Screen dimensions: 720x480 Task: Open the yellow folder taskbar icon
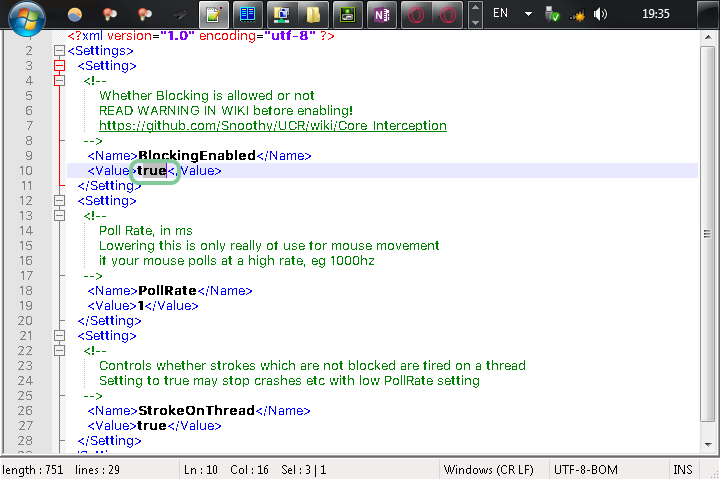(x=313, y=15)
